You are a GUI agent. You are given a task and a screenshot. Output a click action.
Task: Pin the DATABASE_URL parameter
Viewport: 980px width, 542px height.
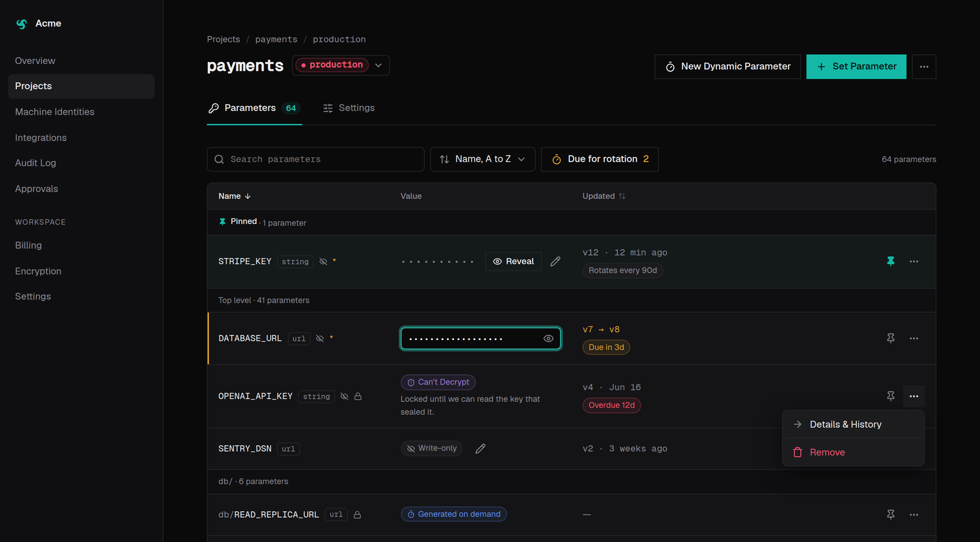[890, 338]
